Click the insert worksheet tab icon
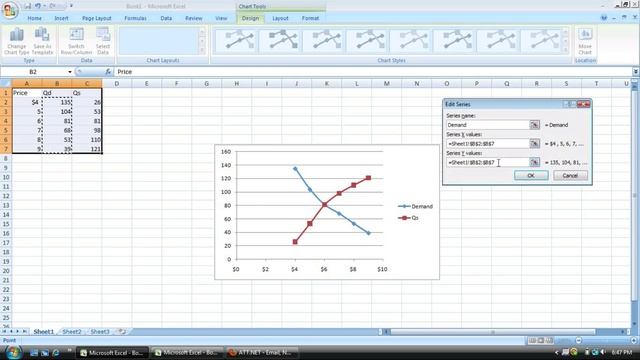 [x=121, y=331]
